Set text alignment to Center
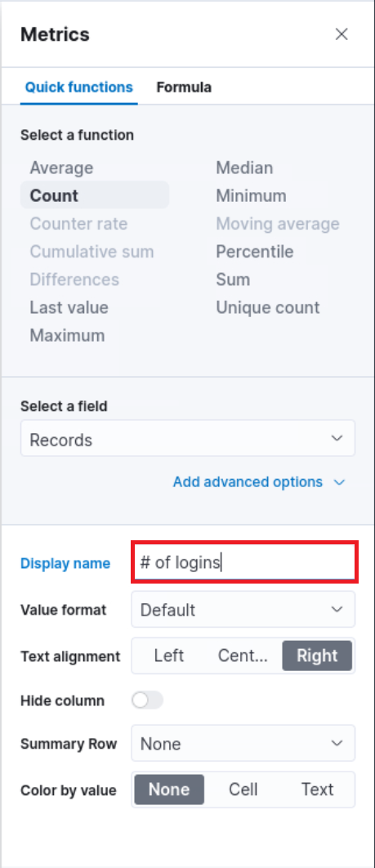Screen dimensions: 375x868 (x=243, y=656)
